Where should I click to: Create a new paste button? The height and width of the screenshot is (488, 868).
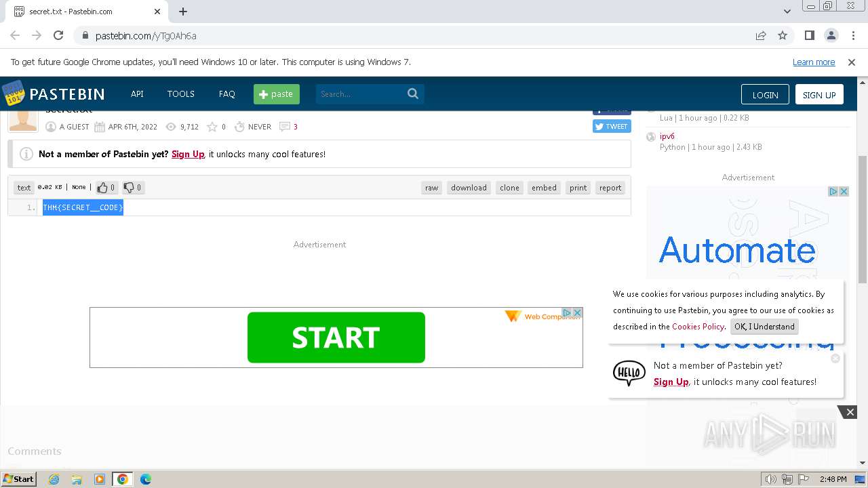[x=277, y=94]
